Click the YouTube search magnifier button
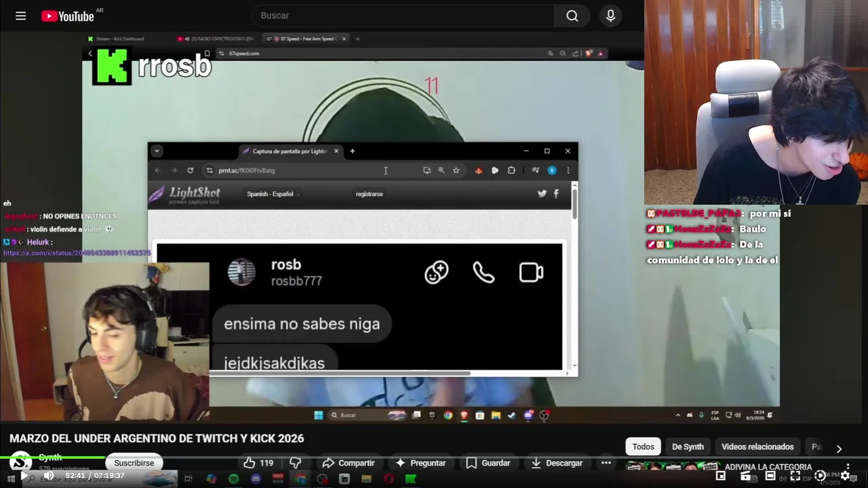Image resolution: width=868 pixels, height=488 pixels. point(572,16)
